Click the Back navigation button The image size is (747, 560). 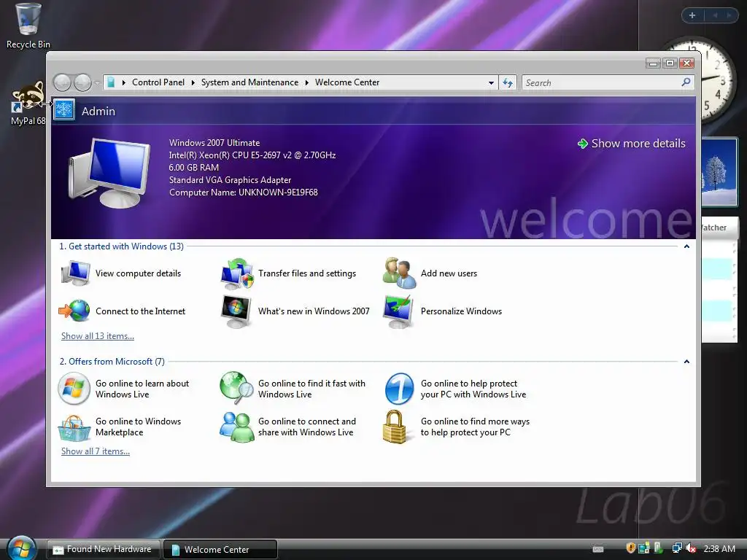(x=62, y=82)
